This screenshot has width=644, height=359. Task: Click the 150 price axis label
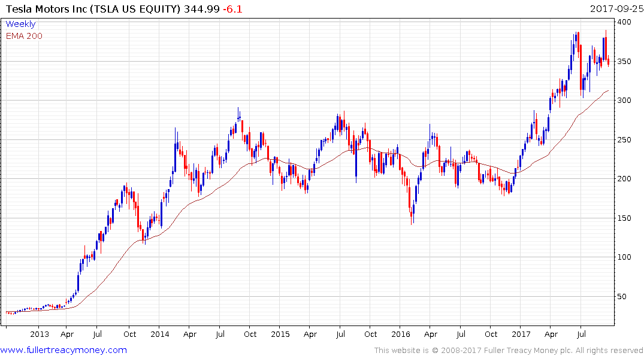pos(624,218)
